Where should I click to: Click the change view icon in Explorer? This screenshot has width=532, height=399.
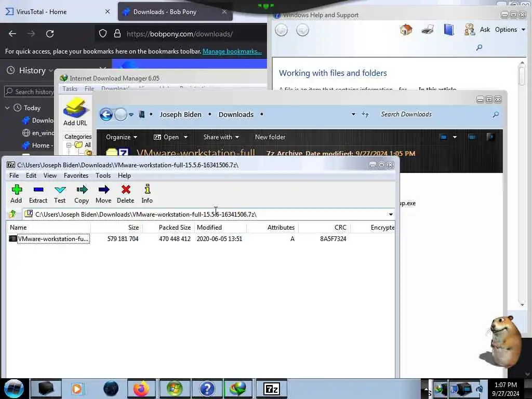coord(444,137)
